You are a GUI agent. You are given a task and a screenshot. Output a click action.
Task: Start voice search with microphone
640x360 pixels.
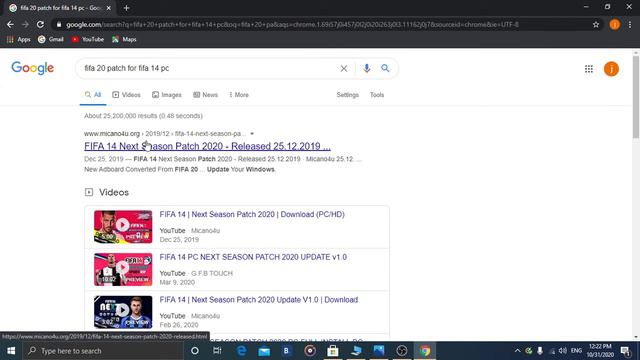pos(367,68)
